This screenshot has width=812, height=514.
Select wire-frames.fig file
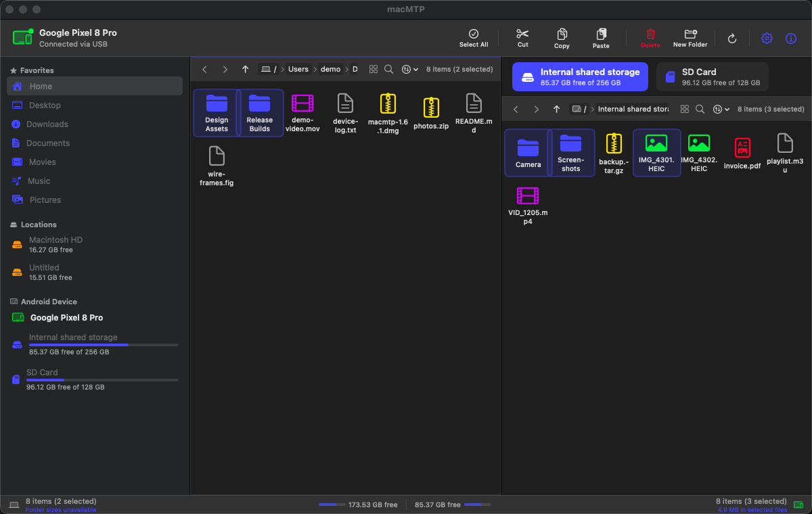click(x=217, y=166)
